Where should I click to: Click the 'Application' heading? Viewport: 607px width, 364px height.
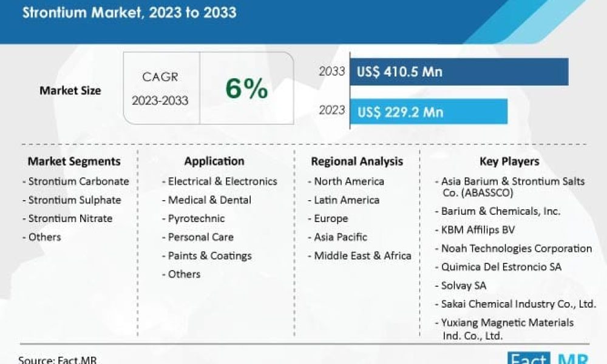[x=214, y=161]
